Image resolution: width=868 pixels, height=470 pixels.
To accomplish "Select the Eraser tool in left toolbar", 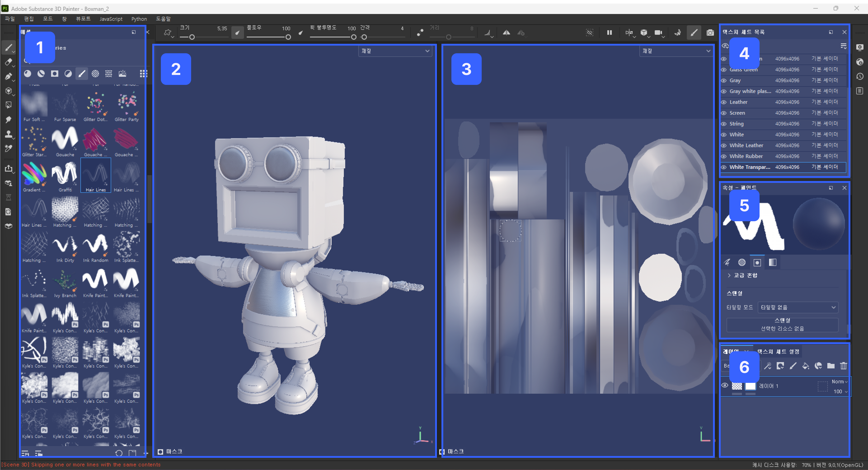I will click(8, 62).
